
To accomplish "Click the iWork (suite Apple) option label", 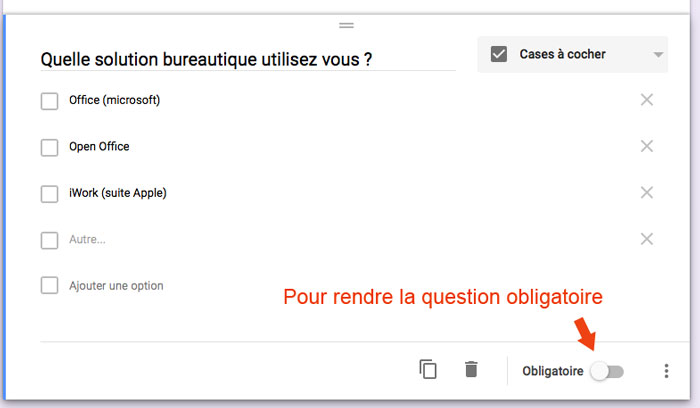I will point(117,192).
